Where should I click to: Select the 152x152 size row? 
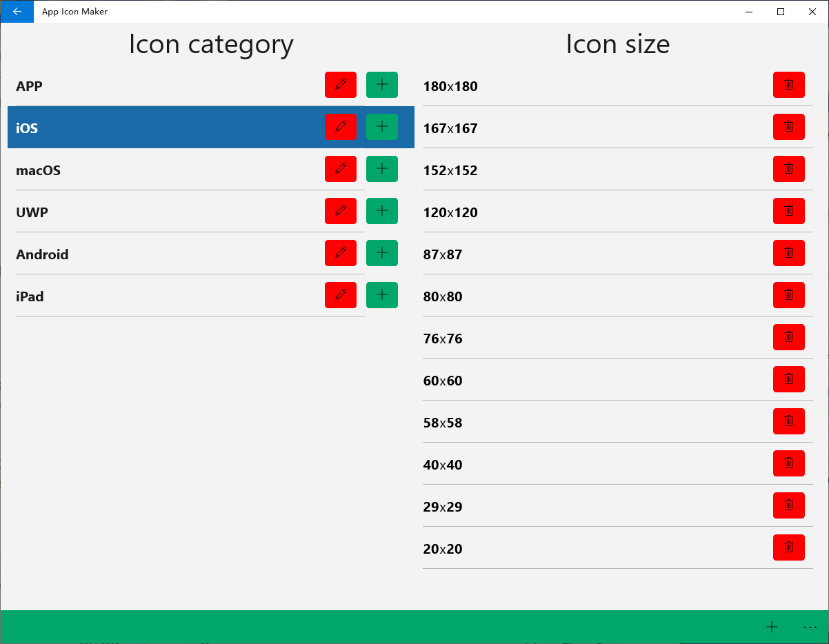click(x=614, y=170)
